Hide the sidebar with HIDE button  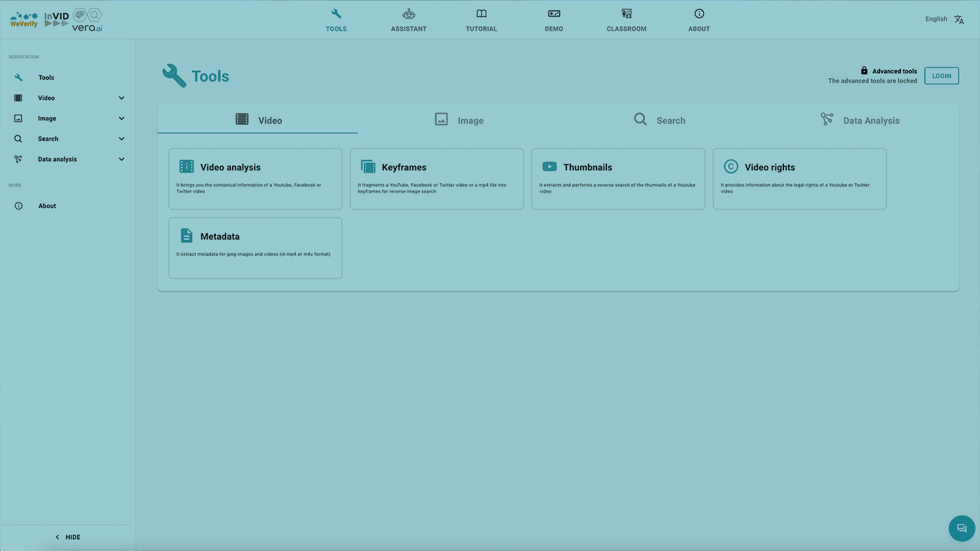(68, 537)
